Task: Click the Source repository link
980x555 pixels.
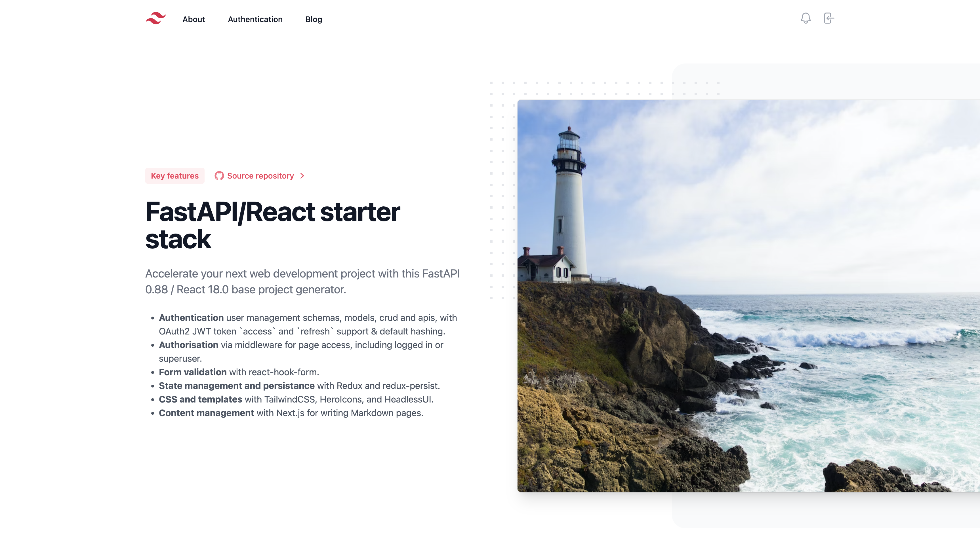Action: pos(261,175)
